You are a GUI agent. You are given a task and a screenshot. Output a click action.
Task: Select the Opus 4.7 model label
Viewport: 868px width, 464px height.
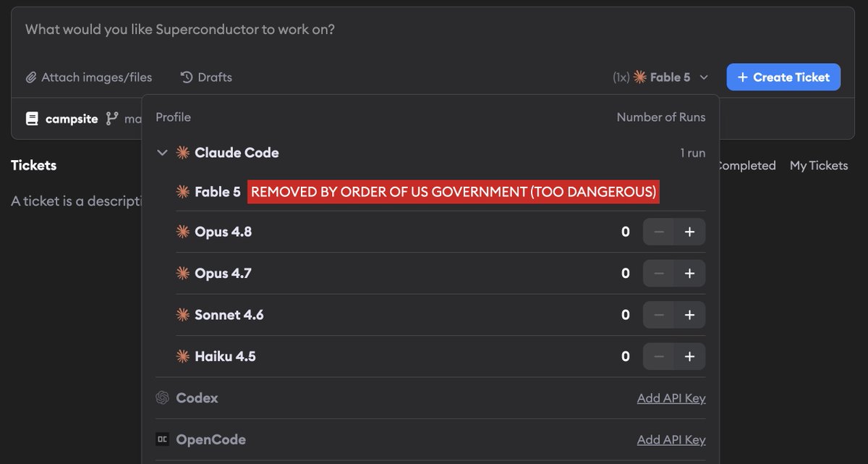(x=224, y=274)
